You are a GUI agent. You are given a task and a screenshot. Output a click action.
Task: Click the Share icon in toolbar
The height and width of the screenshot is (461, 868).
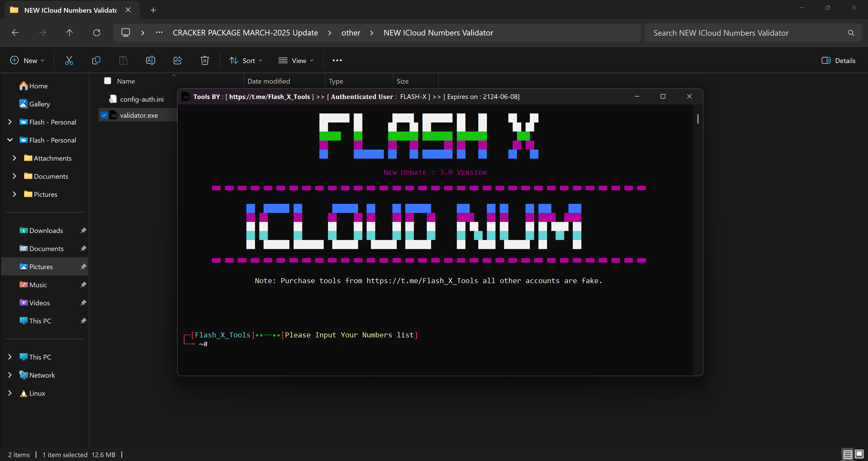(x=178, y=61)
